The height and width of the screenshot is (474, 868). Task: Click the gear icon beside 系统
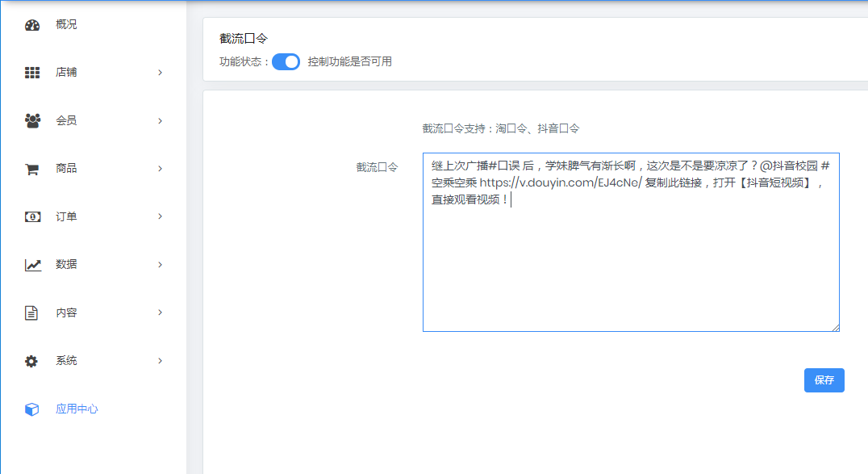pyautogui.click(x=32, y=361)
